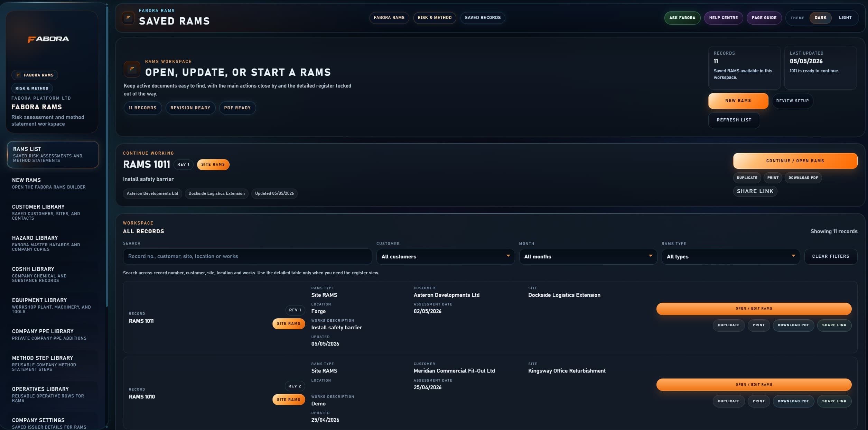Click the orange New RAMS button
This screenshot has width=868, height=430.
coord(738,101)
